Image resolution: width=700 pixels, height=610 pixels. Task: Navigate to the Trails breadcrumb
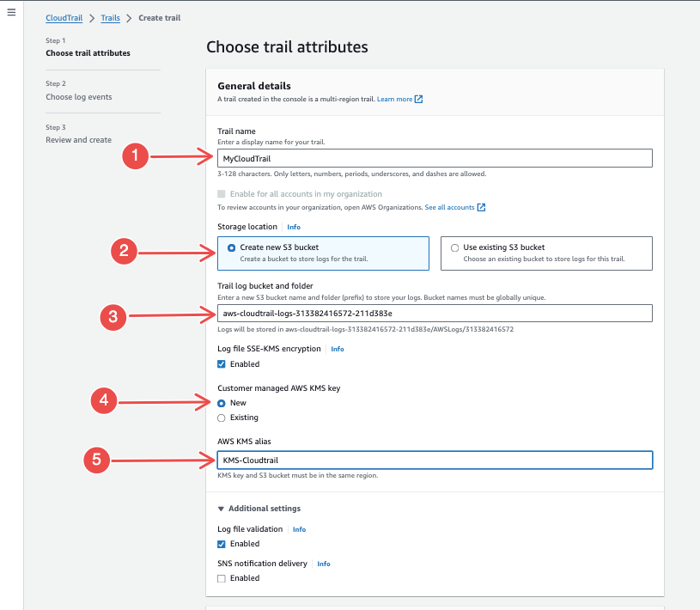(110, 17)
